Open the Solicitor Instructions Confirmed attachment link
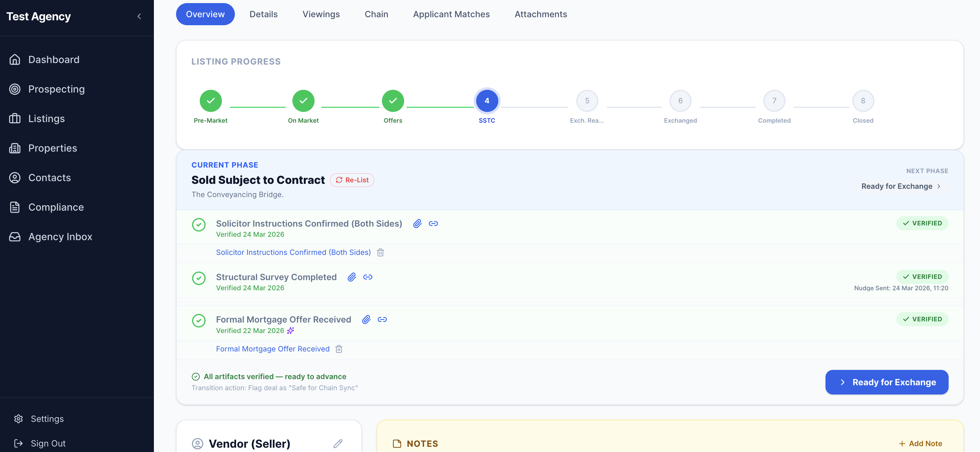The image size is (980, 452). [293, 252]
